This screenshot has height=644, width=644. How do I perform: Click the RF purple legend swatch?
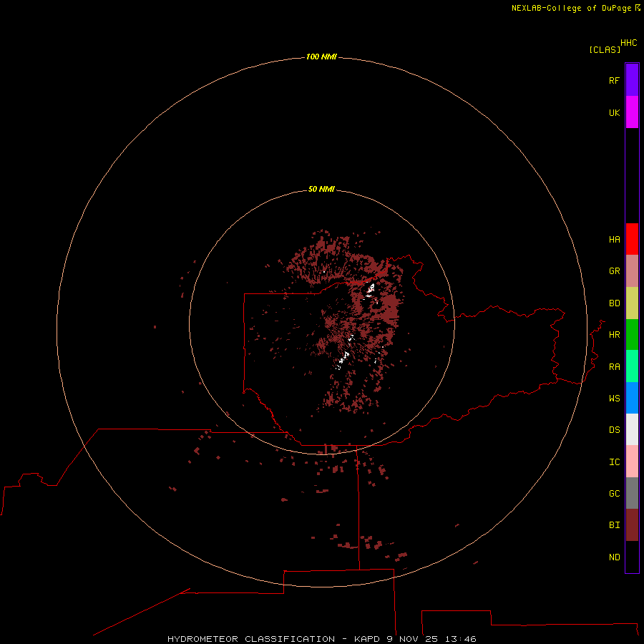(632, 80)
